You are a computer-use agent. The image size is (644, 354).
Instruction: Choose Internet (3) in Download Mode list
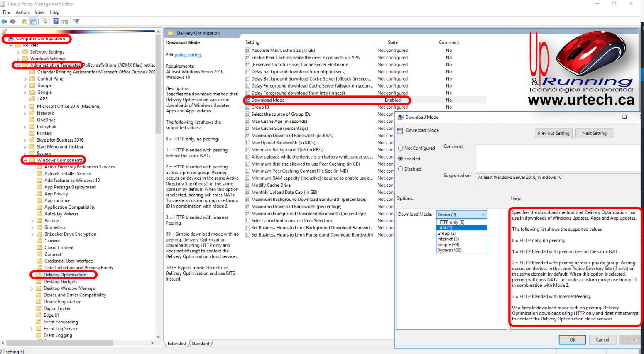click(x=448, y=239)
